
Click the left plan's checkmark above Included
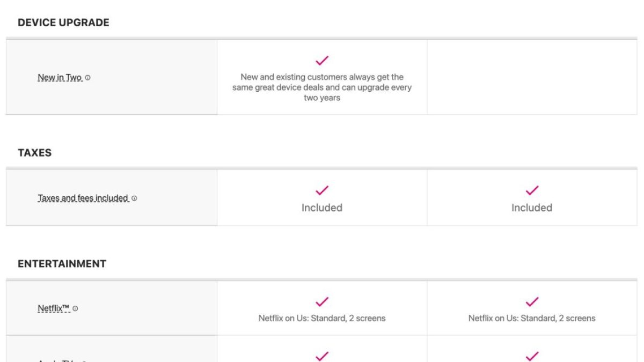[322, 190]
